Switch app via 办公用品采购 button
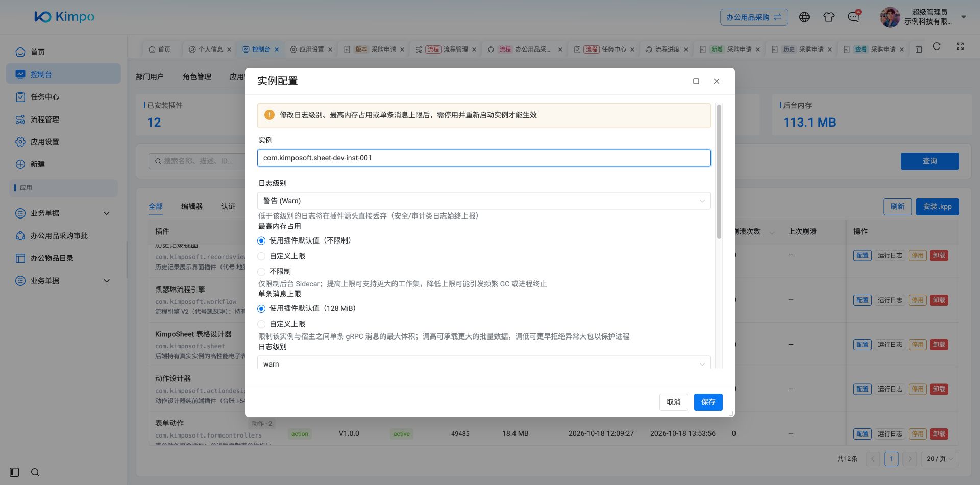The width and height of the screenshot is (980, 485). tap(754, 17)
